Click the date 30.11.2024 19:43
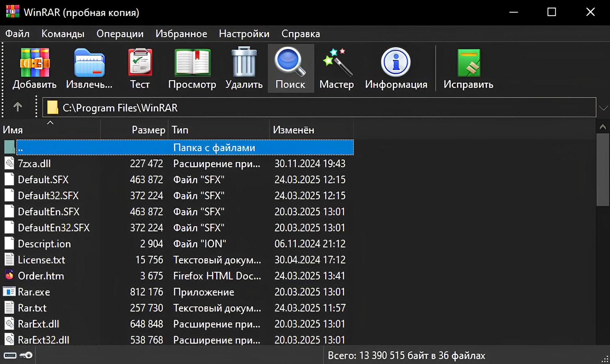Image resolution: width=610 pixels, height=364 pixels. coord(310,164)
